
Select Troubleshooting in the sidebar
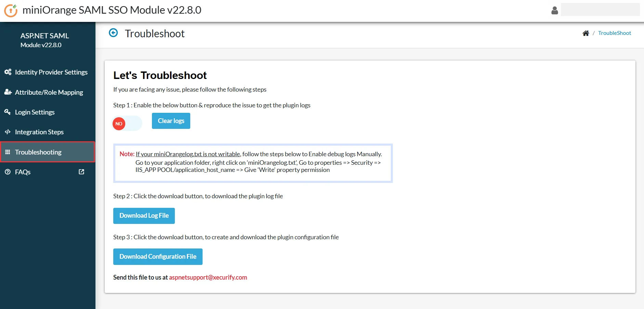48,152
